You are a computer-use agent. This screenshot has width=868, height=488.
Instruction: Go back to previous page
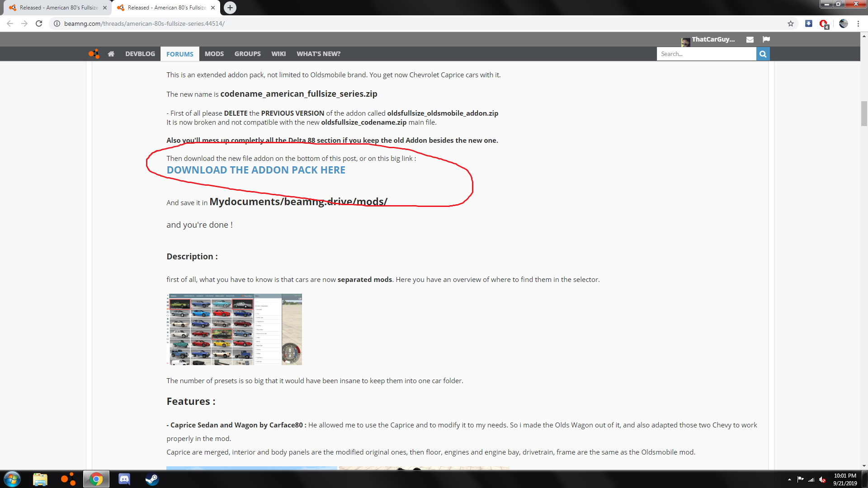(x=10, y=23)
